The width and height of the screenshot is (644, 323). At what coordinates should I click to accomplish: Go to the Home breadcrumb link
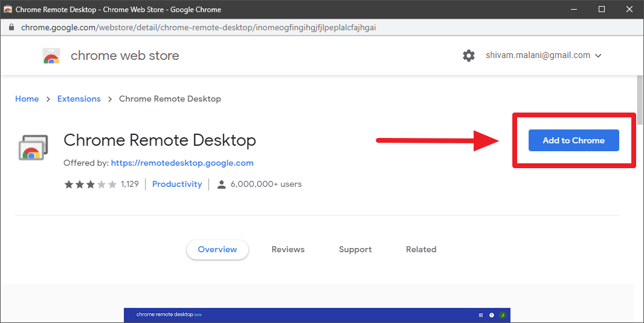[27, 99]
